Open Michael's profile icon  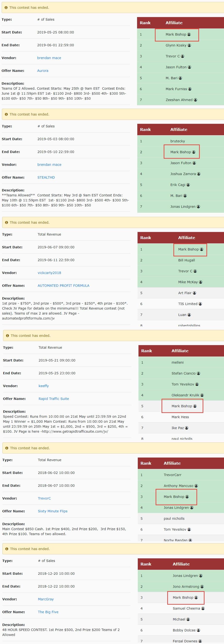tap(188, 619)
